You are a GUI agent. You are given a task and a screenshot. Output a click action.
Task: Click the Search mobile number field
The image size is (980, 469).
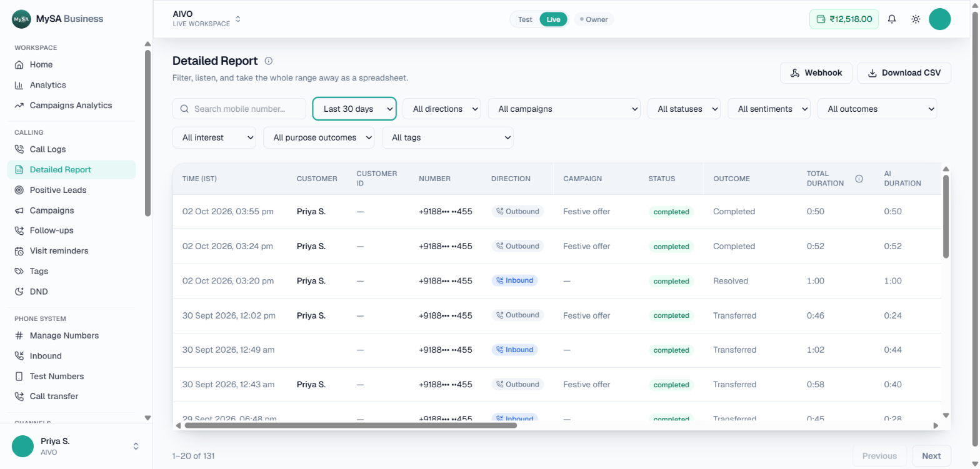coord(239,109)
